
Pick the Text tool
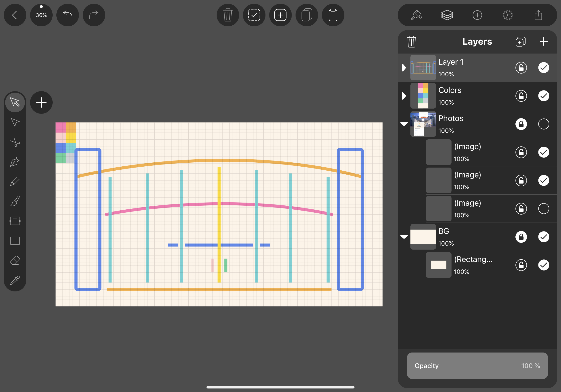pyautogui.click(x=15, y=221)
